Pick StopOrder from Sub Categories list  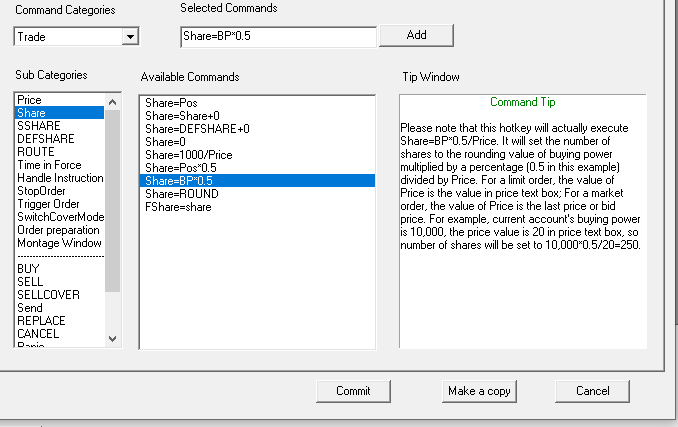tap(44, 191)
